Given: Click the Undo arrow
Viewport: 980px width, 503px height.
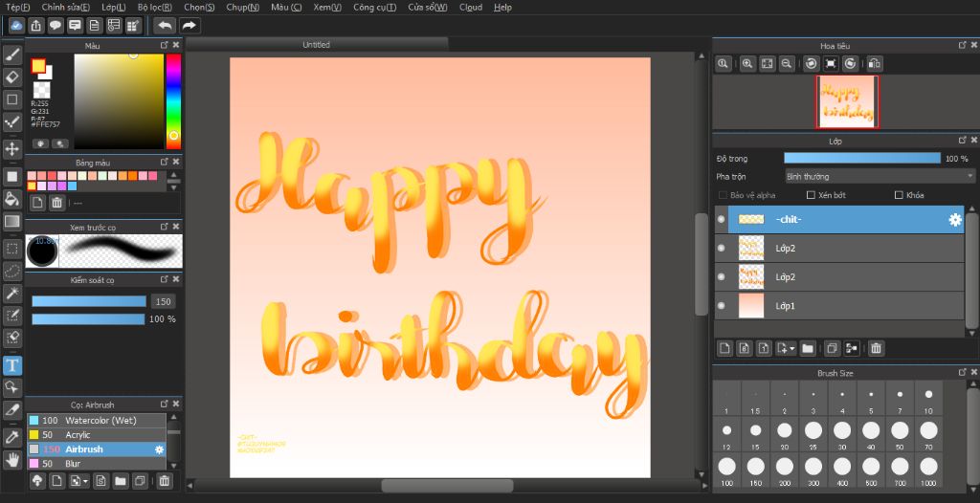Looking at the screenshot, I should coord(165,26).
